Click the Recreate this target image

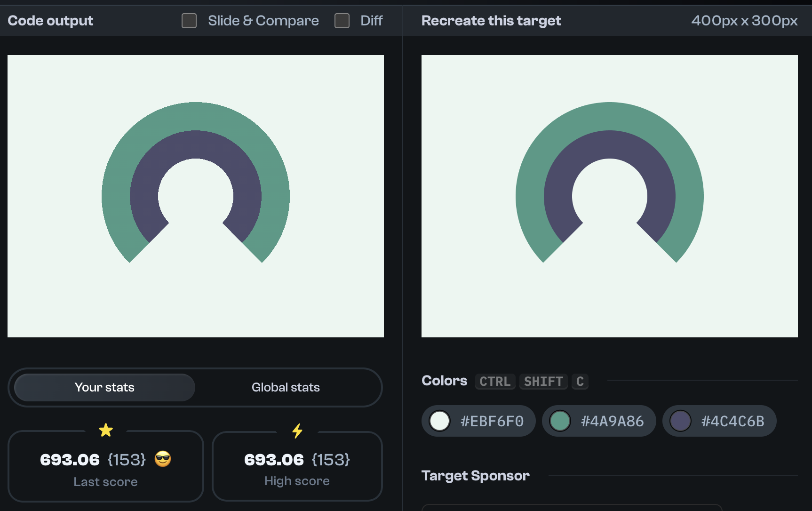point(610,196)
